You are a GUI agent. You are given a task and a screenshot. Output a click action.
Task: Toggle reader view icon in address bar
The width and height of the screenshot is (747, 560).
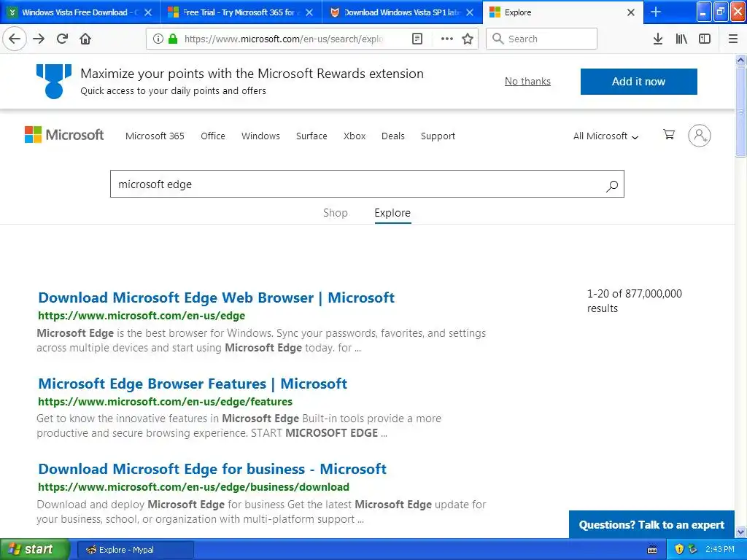[417, 39]
